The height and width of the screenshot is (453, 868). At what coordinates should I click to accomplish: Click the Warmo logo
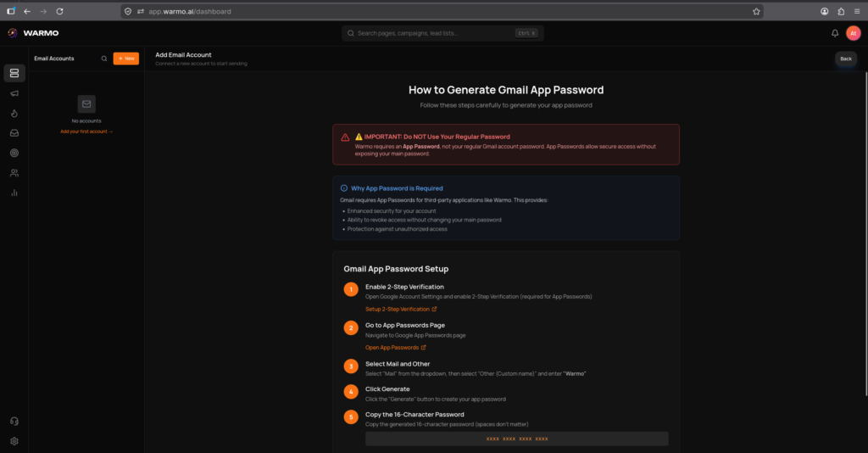pyautogui.click(x=33, y=33)
